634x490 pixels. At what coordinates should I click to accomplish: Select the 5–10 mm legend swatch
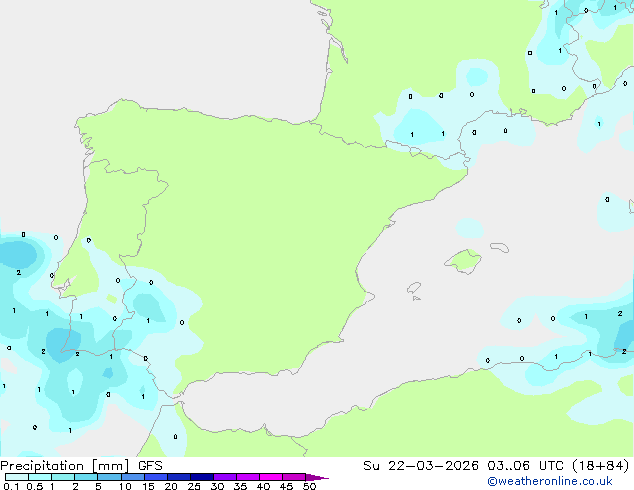(109, 477)
